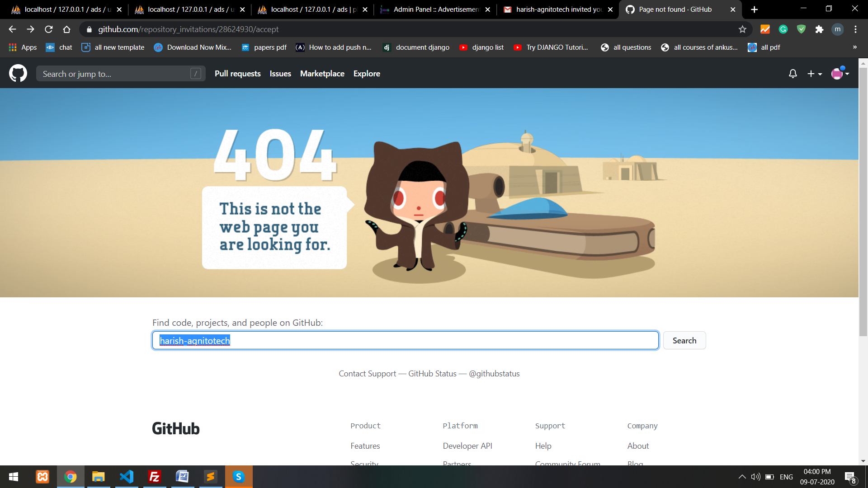
Task: Open the user avatar profile menu
Action: click(x=840, y=73)
